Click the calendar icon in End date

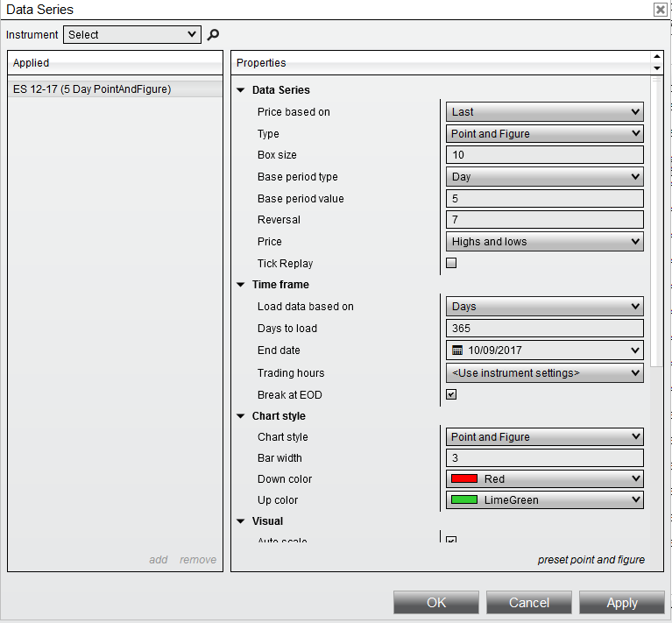click(x=457, y=350)
